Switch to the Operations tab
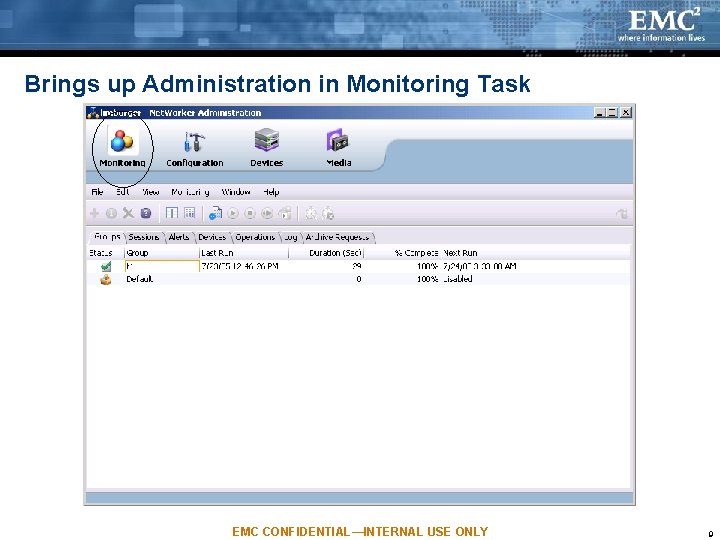Screen dimensions: 720x540 coord(255,237)
